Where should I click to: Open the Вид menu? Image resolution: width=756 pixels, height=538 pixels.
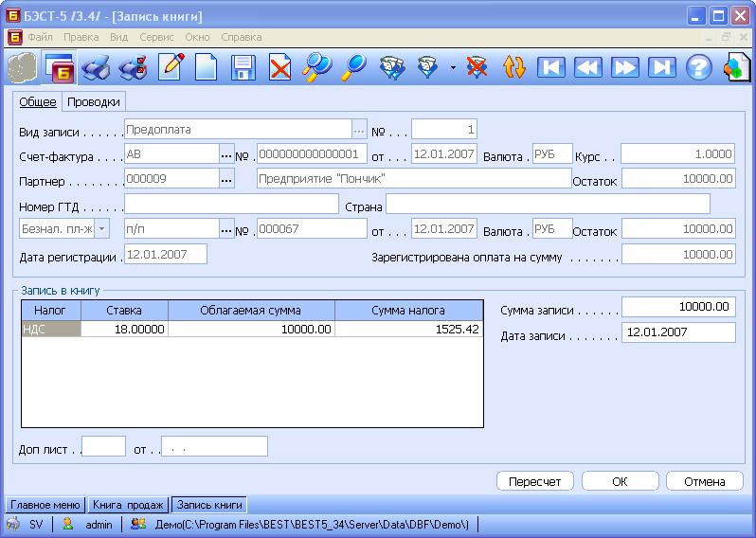coord(118,37)
